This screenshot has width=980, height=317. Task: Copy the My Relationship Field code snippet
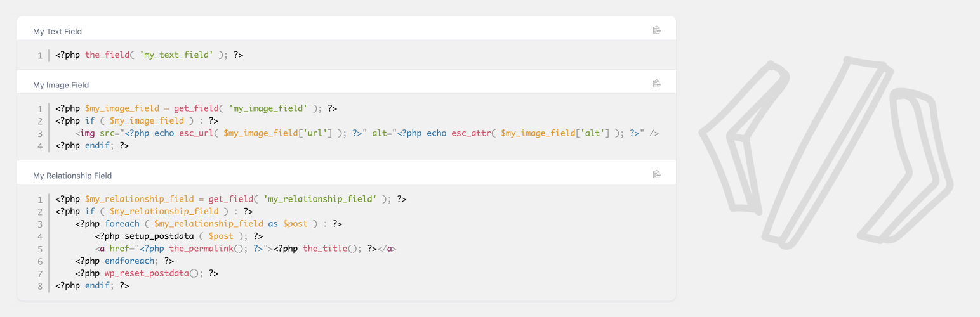(x=657, y=174)
